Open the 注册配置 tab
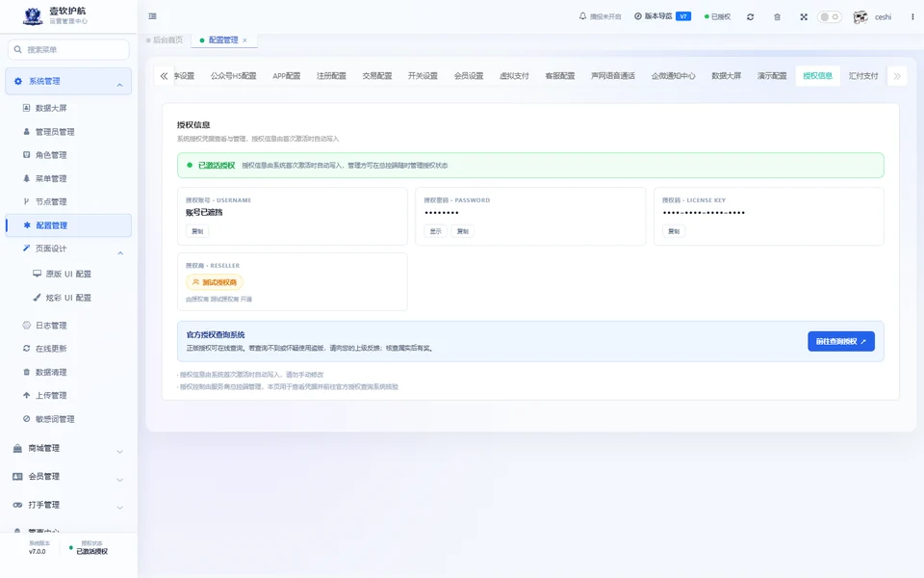924x578 pixels. point(331,76)
